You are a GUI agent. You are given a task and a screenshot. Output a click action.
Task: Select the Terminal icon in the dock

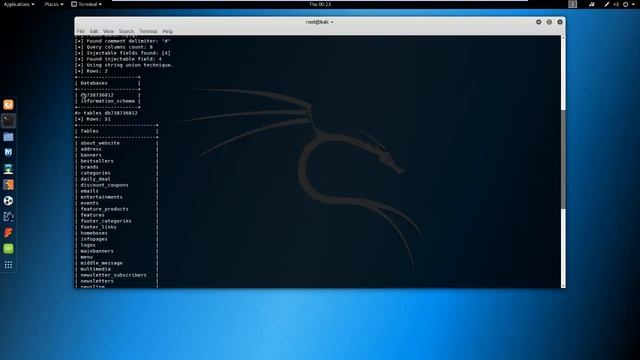click(8, 121)
